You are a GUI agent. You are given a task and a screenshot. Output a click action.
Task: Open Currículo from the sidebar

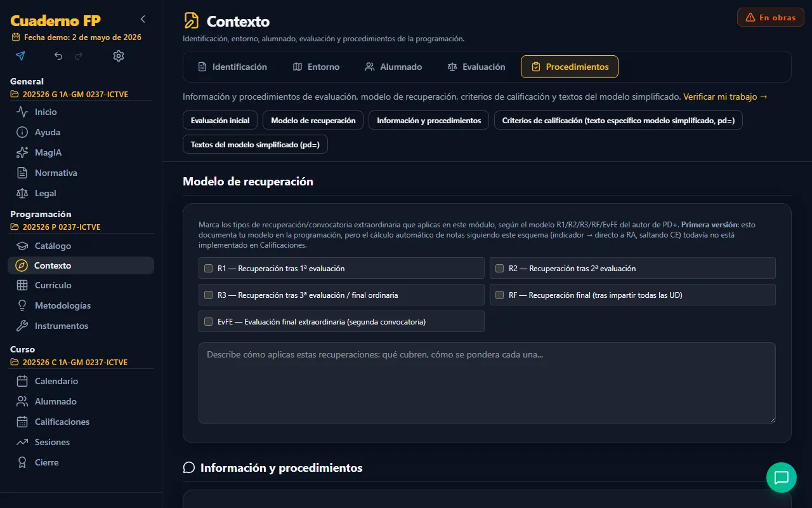[81, 285]
